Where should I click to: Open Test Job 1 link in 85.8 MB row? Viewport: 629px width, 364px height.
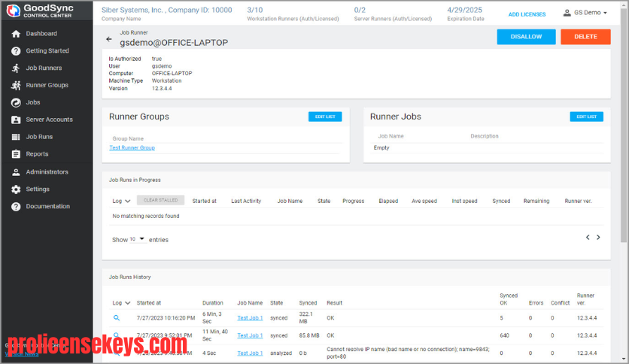(x=250, y=335)
